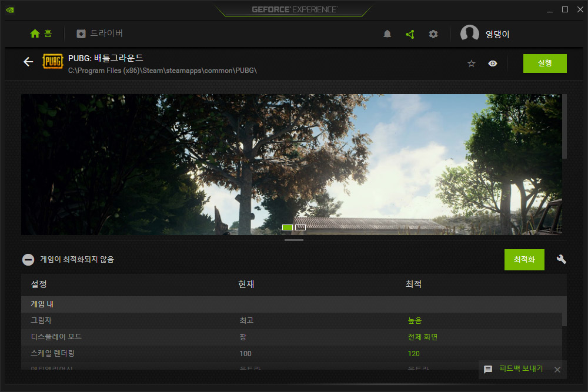Viewport: 588px width, 392px height.
Task: Launch the game with the 실행 button
Action: (545, 63)
